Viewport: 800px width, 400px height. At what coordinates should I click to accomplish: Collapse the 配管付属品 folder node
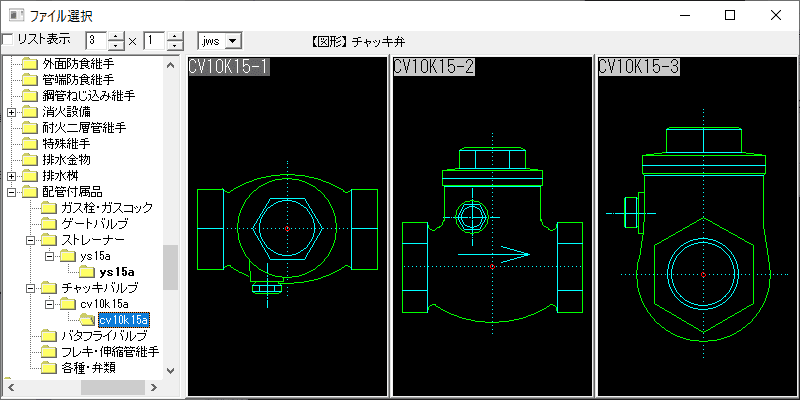[12, 192]
